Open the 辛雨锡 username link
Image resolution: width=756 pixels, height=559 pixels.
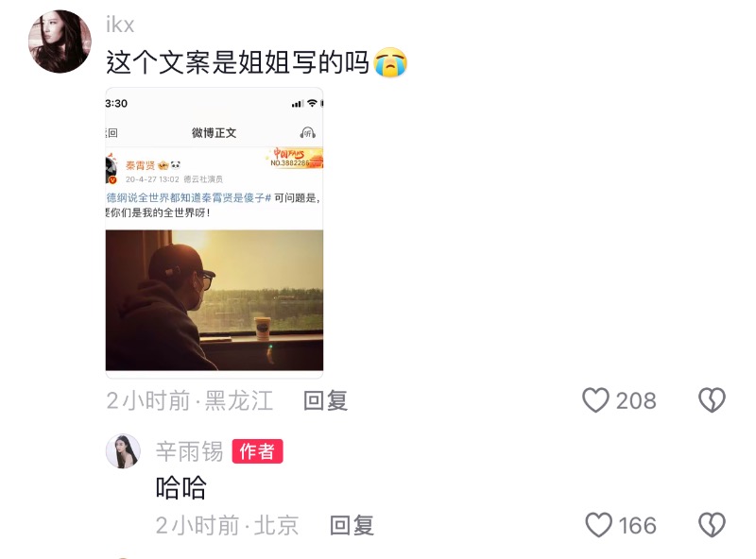190,451
